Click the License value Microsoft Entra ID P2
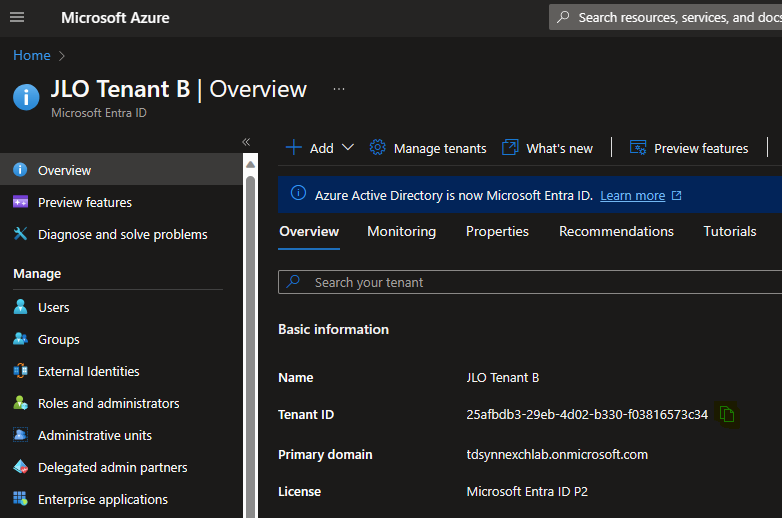 click(x=527, y=492)
